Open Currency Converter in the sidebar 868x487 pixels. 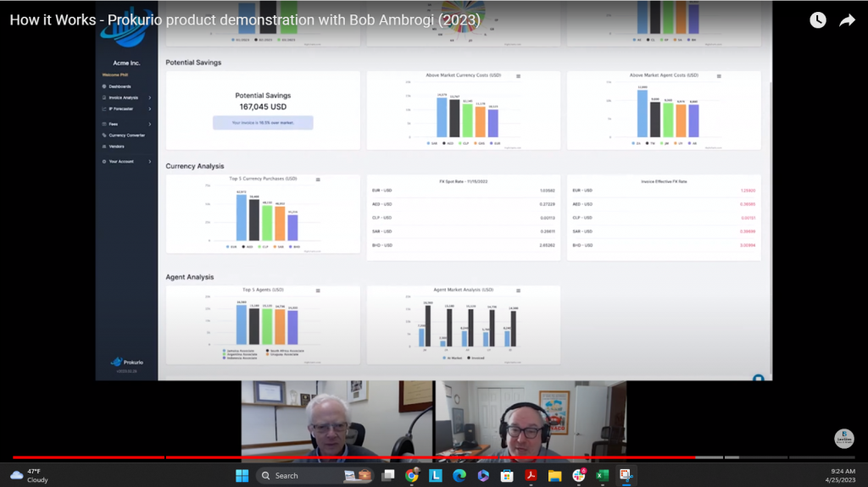[x=124, y=135]
